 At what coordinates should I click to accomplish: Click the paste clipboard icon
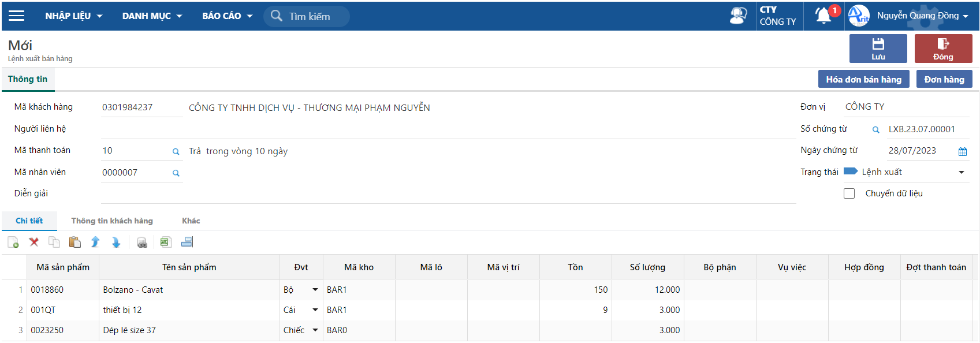(x=74, y=243)
